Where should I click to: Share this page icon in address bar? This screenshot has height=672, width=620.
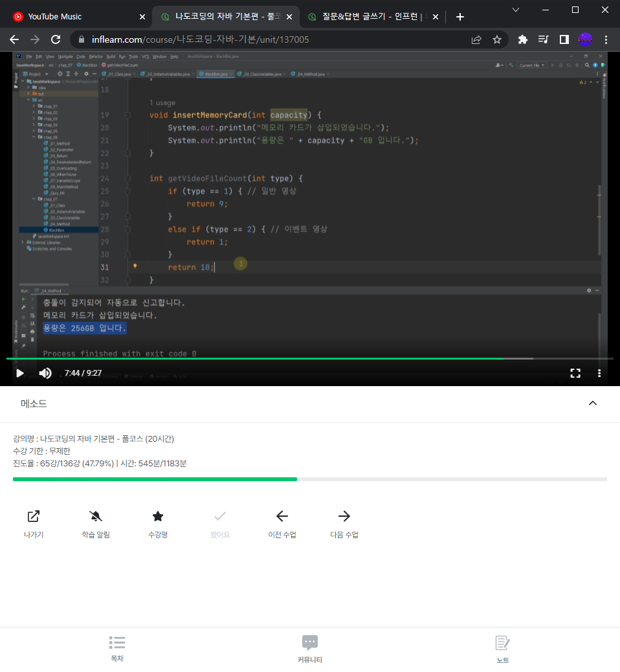click(476, 39)
